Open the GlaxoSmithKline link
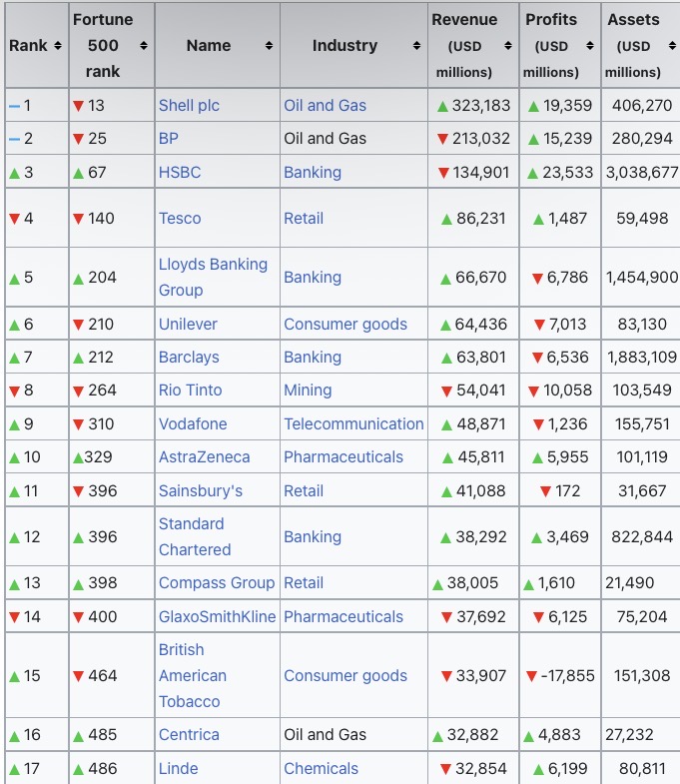The image size is (680, 784). click(217, 617)
